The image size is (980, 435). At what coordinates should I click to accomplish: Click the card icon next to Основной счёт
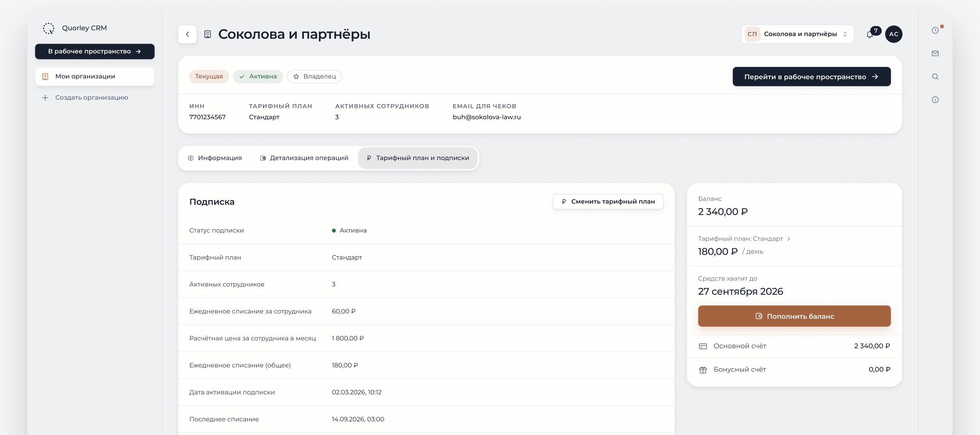click(x=703, y=346)
